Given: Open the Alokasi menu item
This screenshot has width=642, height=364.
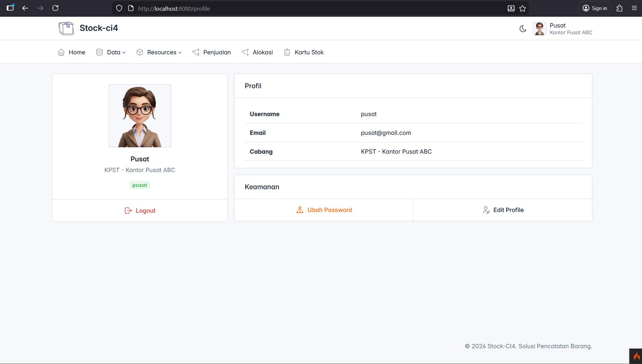Looking at the screenshot, I should pyautogui.click(x=257, y=52).
